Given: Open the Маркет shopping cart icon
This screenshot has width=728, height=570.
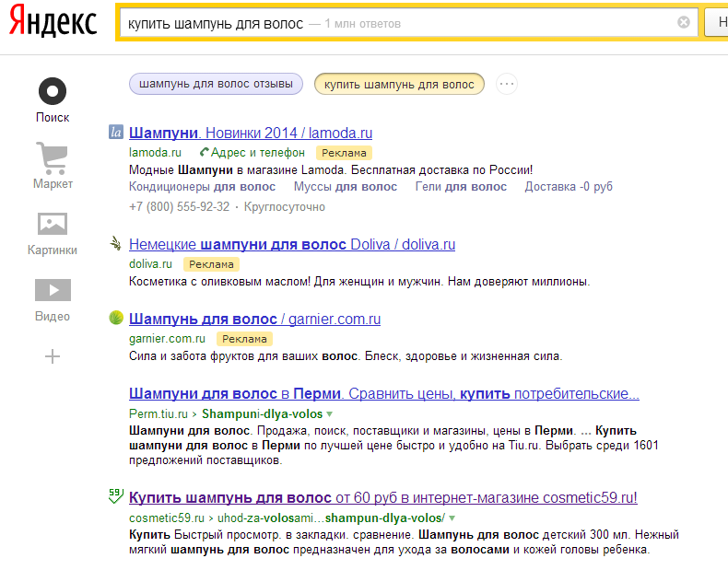Looking at the screenshot, I should click(53, 157).
